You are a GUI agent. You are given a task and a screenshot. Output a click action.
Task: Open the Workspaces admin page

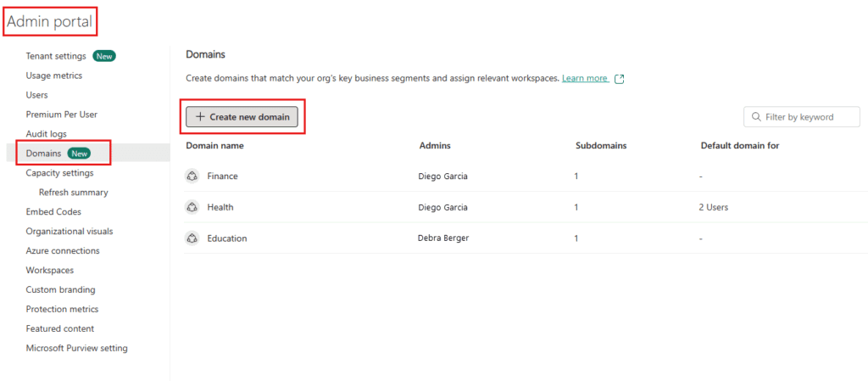(49, 271)
